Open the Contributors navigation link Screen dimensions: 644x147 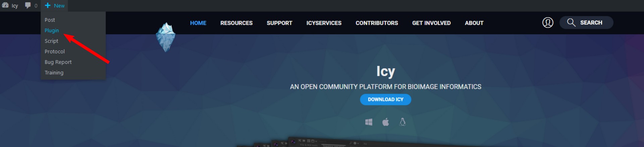pos(377,23)
